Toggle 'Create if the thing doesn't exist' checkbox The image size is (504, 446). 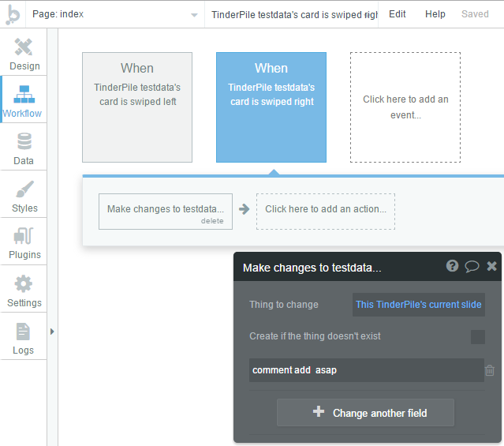click(x=478, y=337)
